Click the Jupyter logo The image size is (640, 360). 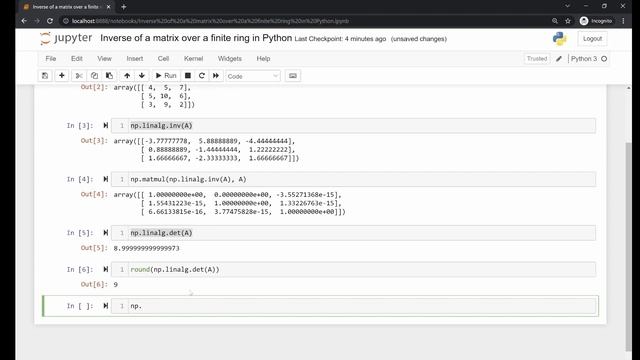pyautogui.click(x=66, y=38)
